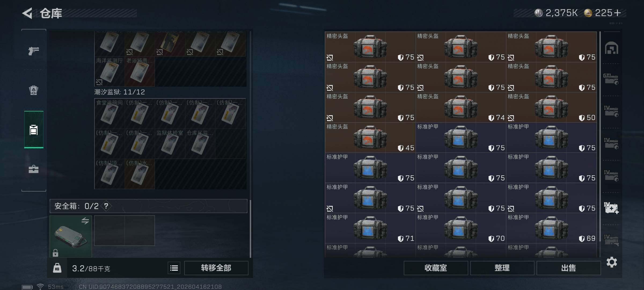
Task: Click the 整理 sort button
Action: pyautogui.click(x=502, y=268)
